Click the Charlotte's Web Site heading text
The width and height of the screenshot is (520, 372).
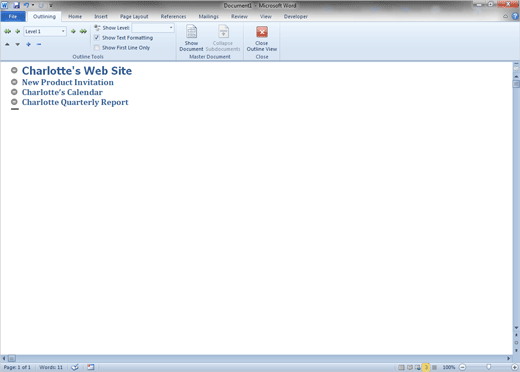click(77, 71)
